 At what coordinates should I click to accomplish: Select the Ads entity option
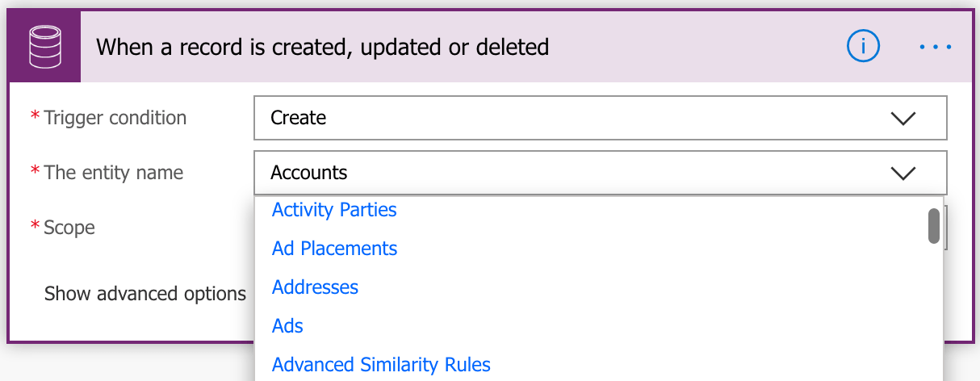click(287, 326)
